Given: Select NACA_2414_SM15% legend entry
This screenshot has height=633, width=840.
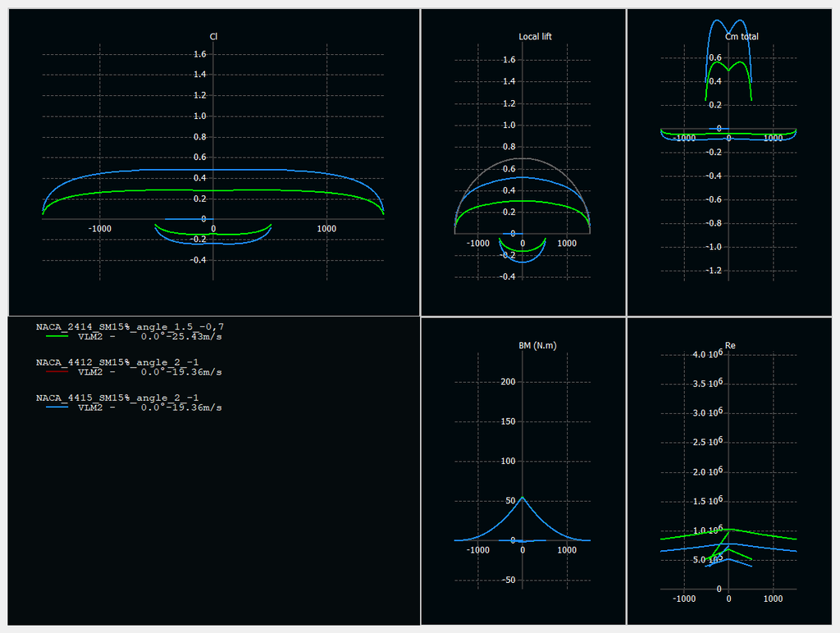Looking at the screenshot, I should (130, 326).
